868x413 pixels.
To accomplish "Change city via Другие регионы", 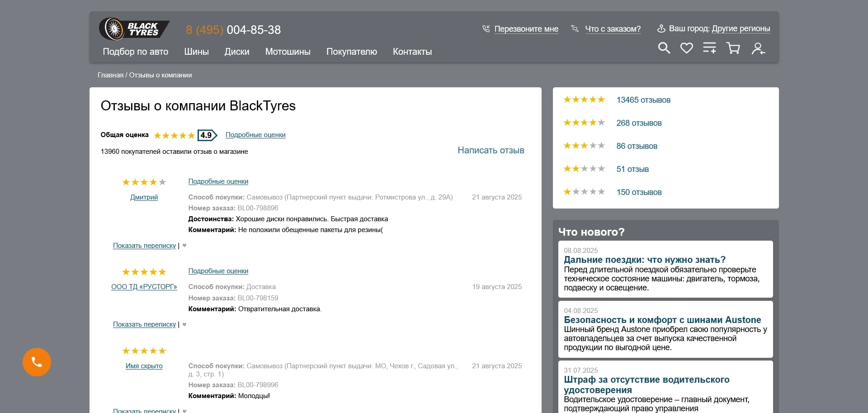I will coord(741,28).
